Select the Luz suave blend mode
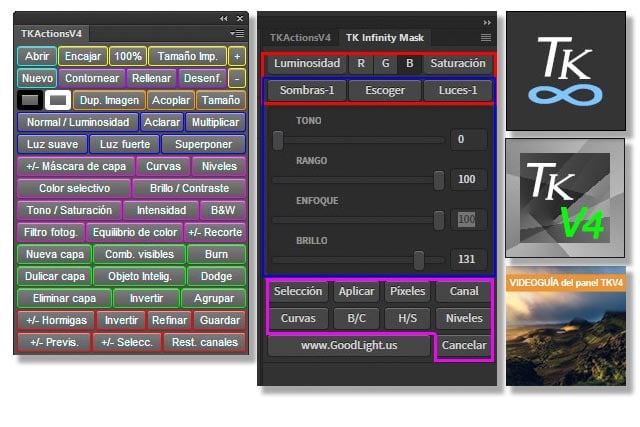640x427 pixels. (52, 145)
